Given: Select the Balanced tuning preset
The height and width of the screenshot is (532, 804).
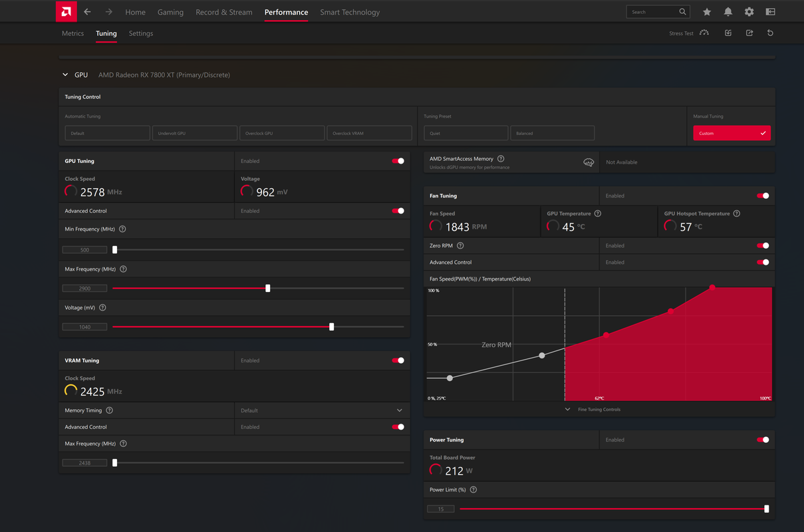Looking at the screenshot, I should 552,133.
